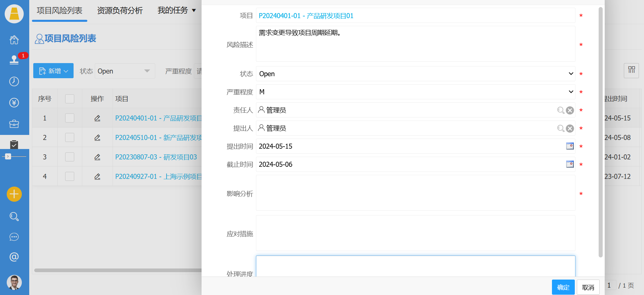Tick the checkbox for row 1
Image resolution: width=644 pixels, height=295 pixels.
point(70,118)
